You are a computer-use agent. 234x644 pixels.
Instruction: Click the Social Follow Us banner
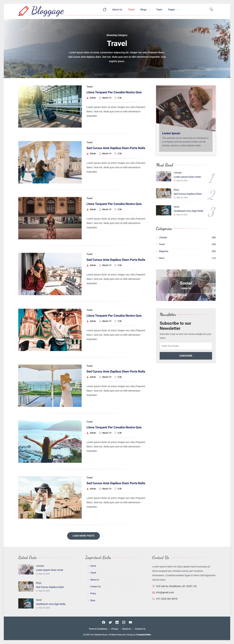[186, 285]
